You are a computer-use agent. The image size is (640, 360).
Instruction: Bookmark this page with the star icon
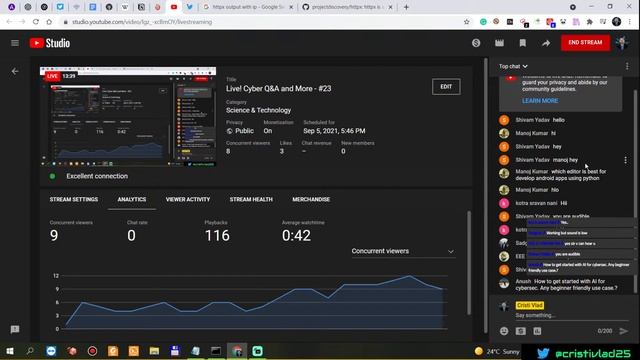pos(467,22)
